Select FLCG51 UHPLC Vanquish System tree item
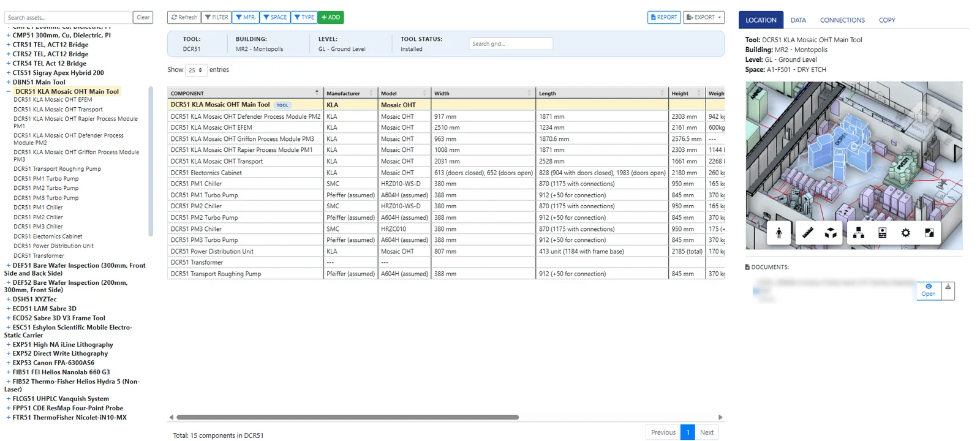Screen dimensions: 980x441 pyautogui.click(x=61, y=399)
